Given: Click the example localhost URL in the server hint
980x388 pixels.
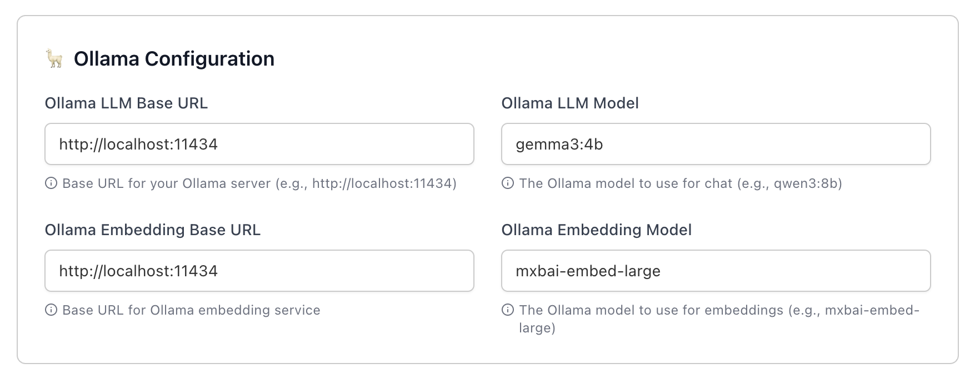Looking at the screenshot, I should click(x=382, y=183).
